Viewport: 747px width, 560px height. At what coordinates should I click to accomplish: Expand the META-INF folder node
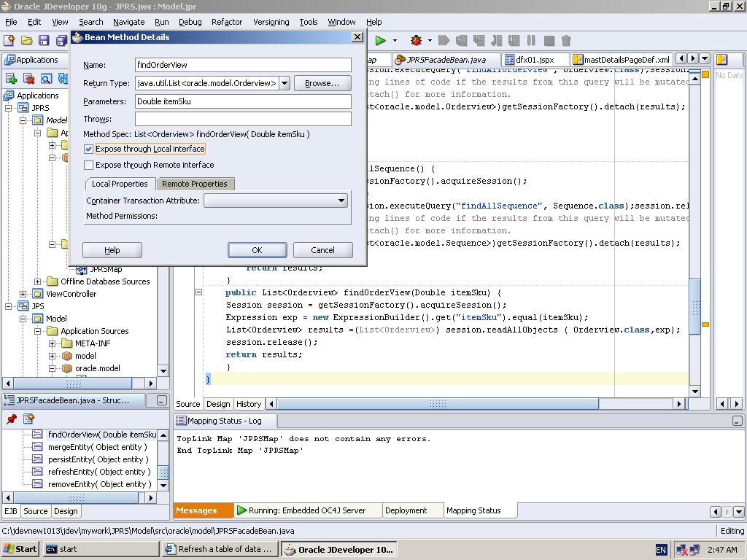(52, 343)
